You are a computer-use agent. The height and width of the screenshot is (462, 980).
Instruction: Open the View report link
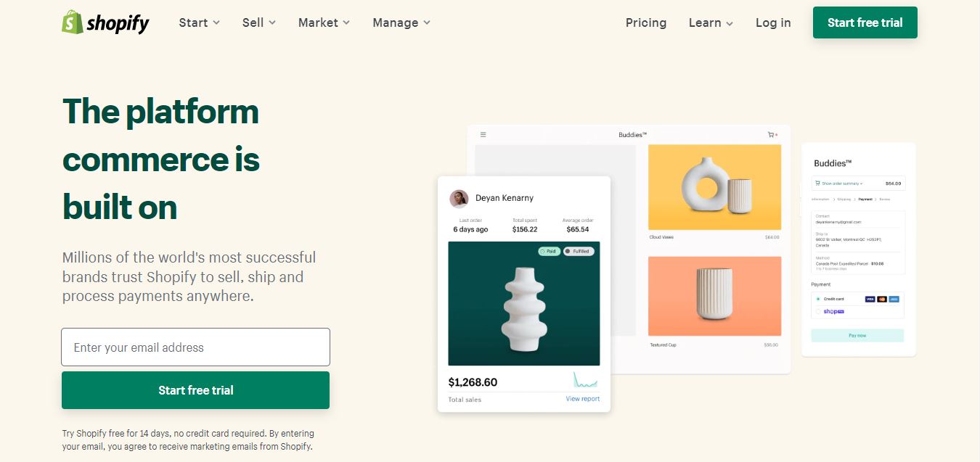tap(585, 399)
